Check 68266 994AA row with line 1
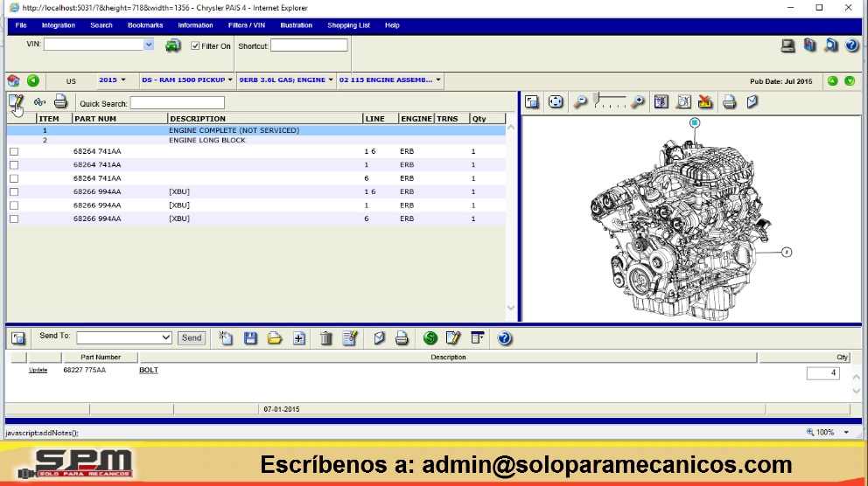The image size is (868, 486). [14, 205]
